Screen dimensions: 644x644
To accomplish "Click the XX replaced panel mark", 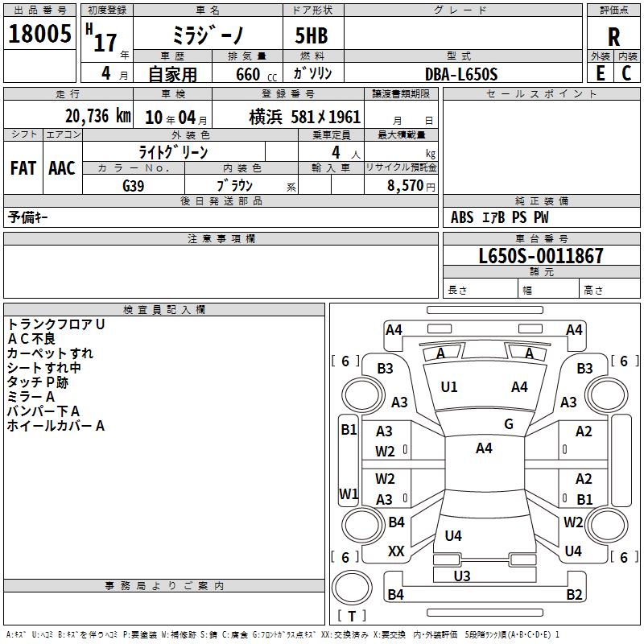I will (x=395, y=551).
